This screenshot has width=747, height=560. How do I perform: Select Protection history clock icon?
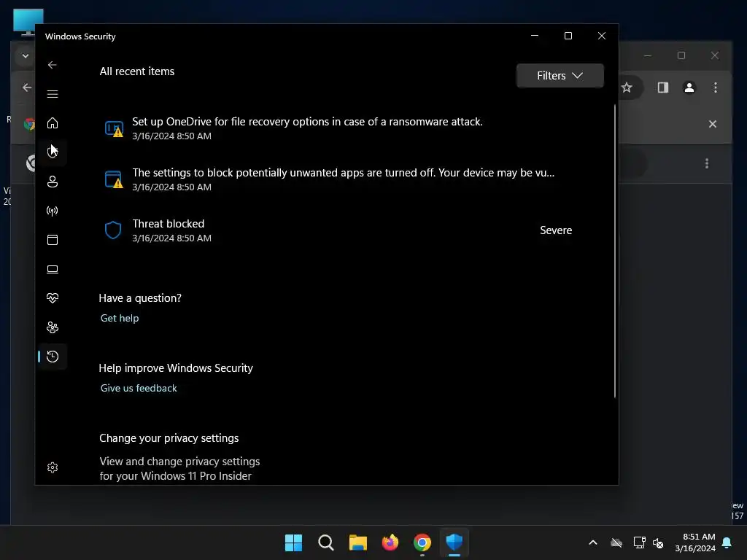(53, 356)
